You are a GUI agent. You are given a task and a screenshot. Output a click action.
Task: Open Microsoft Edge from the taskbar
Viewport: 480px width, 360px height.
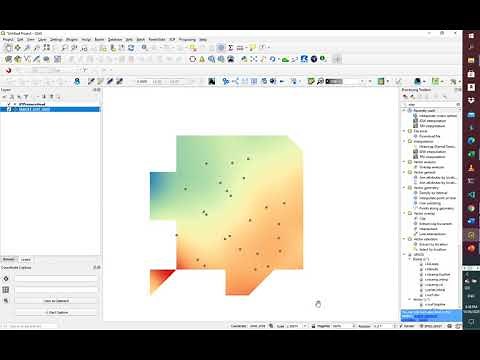coord(471,141)
